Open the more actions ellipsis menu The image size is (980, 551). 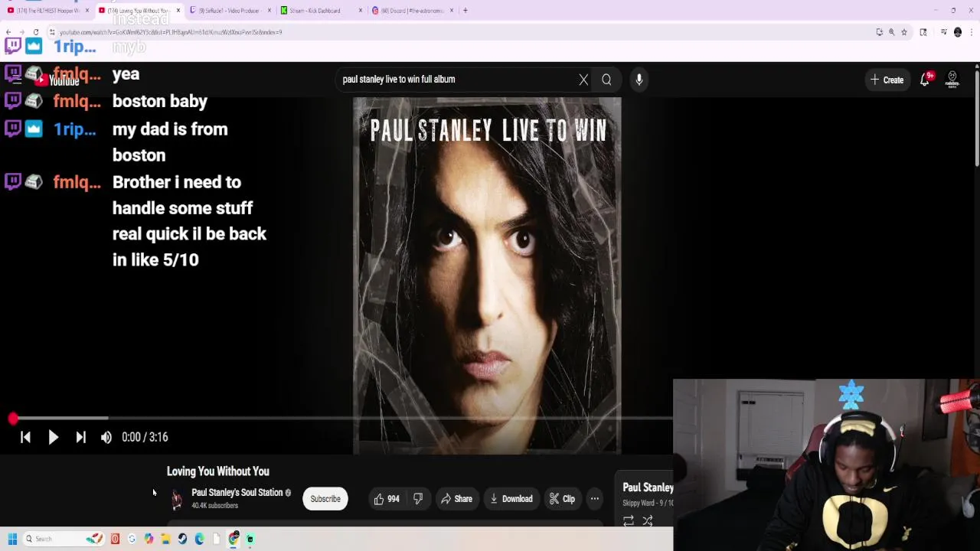point(595,499)
